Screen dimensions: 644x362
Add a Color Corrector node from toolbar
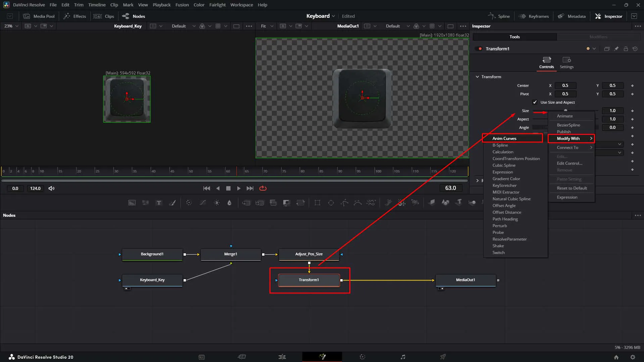[x=189, y=203]
